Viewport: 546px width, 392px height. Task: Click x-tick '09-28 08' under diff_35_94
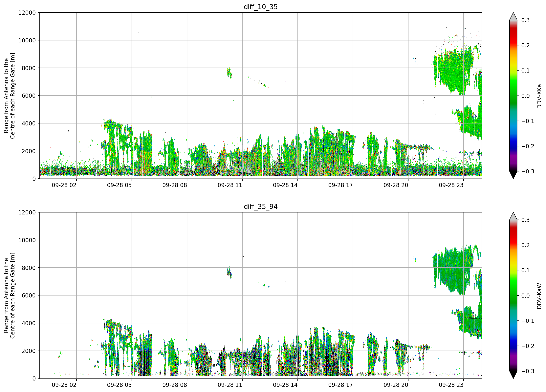click(x=175, y=385)
